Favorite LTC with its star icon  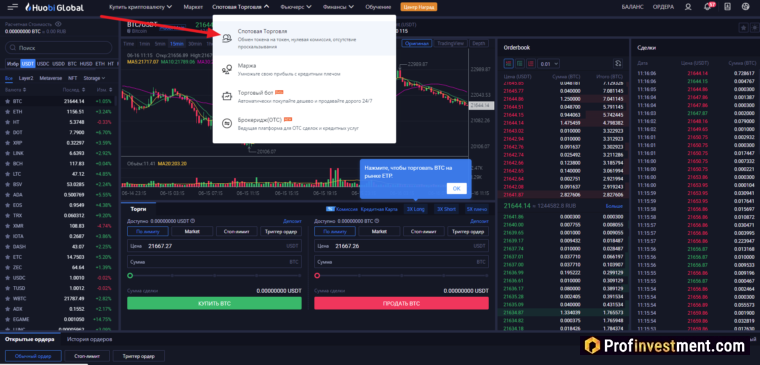[7, 174]
